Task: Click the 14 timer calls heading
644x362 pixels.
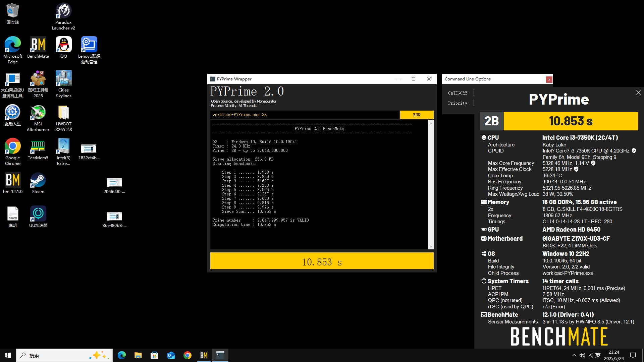Action: (560, 281)
